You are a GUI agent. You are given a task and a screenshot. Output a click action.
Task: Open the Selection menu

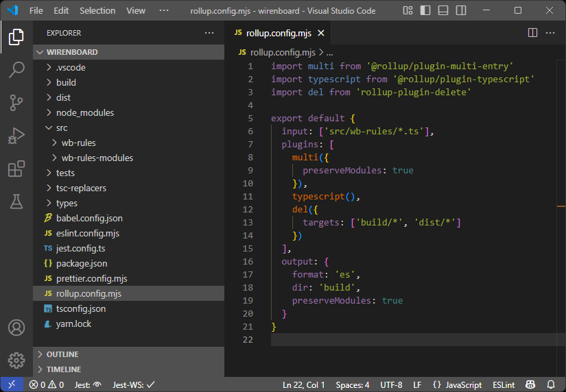97,11
